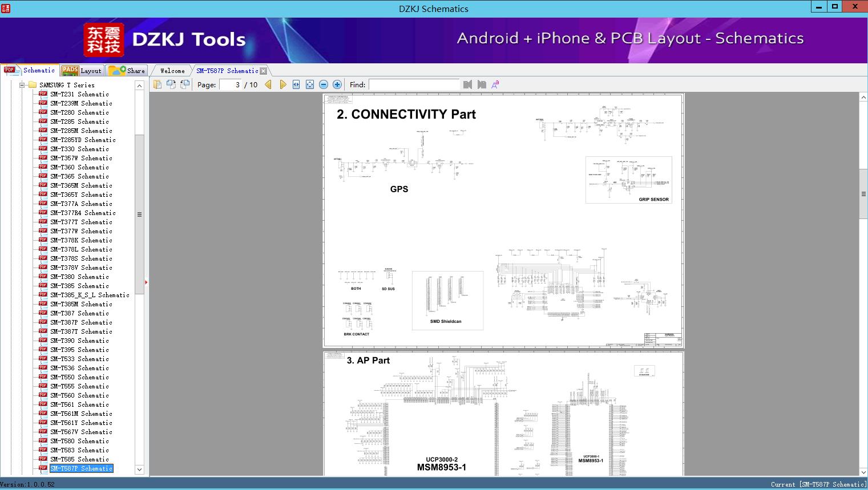
Task: Click the document viewer scrollbar thumb
Action: [x=863, y=194]
